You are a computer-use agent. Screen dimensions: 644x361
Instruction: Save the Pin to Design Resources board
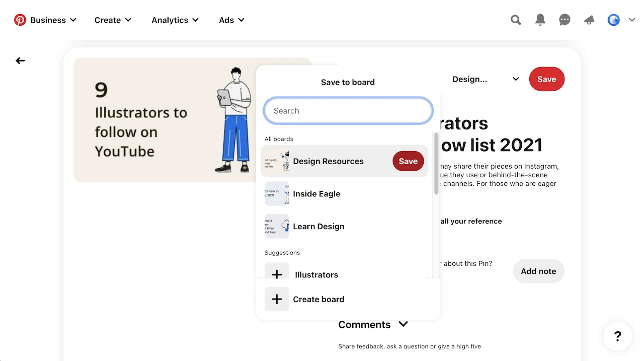click(408, 161)
